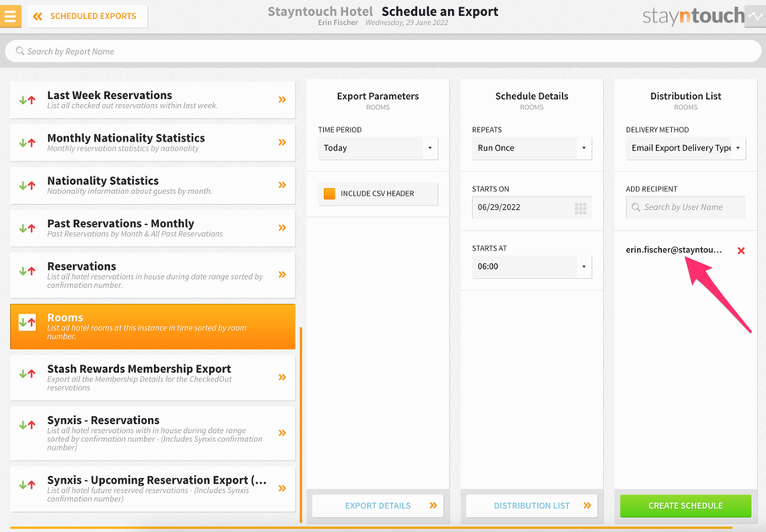The image size is (766, 532).
Task: Click chevron arrows on Nationality Statistics row
Action: pos(282,185)
